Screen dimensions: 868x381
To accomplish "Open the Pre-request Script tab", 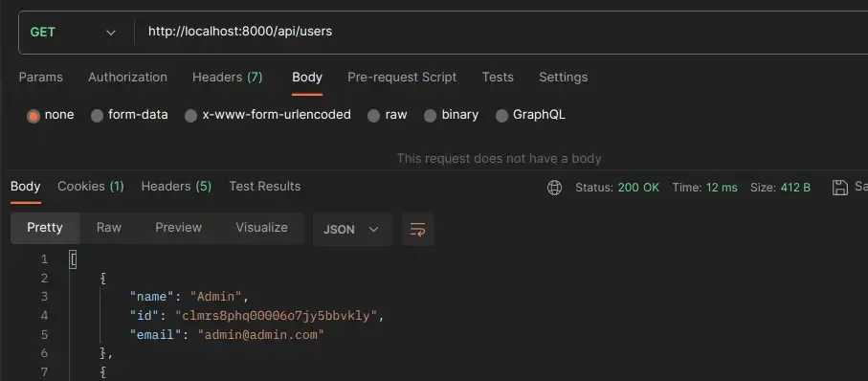I will (x=402, y=77).
